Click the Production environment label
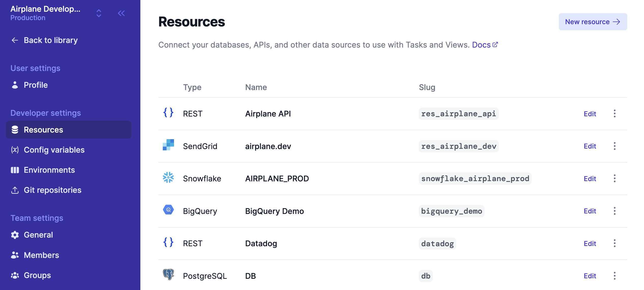The width and height of the screenshot is (644, 290). (x=28, y=18)
